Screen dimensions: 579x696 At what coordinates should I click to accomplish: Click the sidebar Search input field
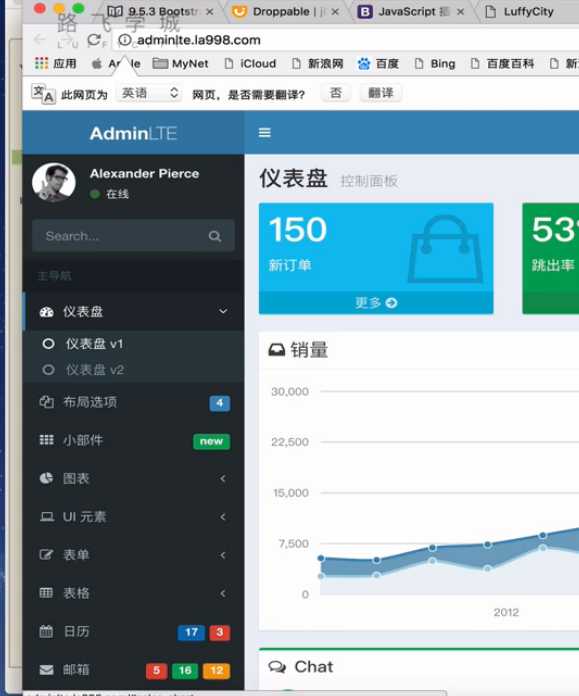point(120,236)
